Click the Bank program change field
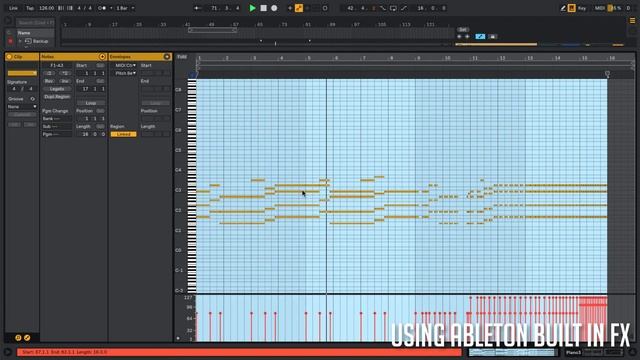The height and width of the screenshot is (360, 640). (x=57, y=118)
